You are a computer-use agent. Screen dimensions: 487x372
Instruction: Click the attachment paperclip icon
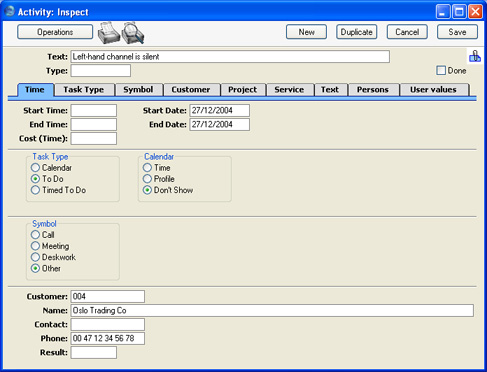coord(475,56)
